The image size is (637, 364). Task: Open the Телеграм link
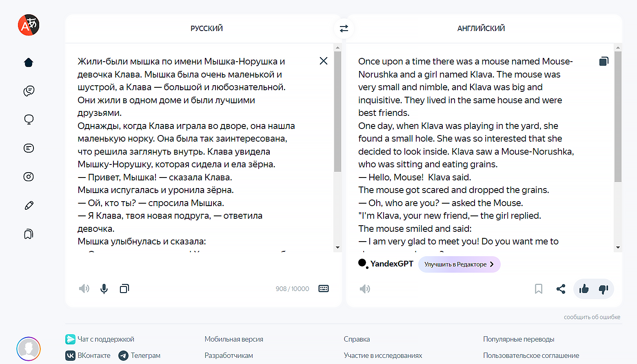(140, 355)
